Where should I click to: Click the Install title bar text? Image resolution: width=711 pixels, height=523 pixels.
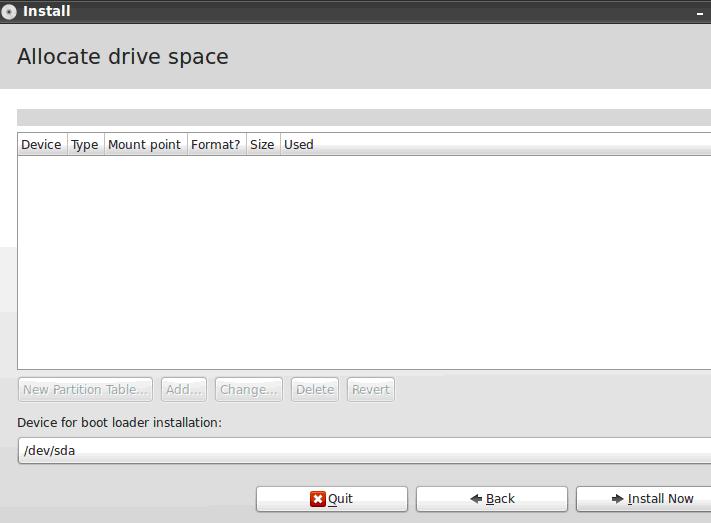click(47, 12)
